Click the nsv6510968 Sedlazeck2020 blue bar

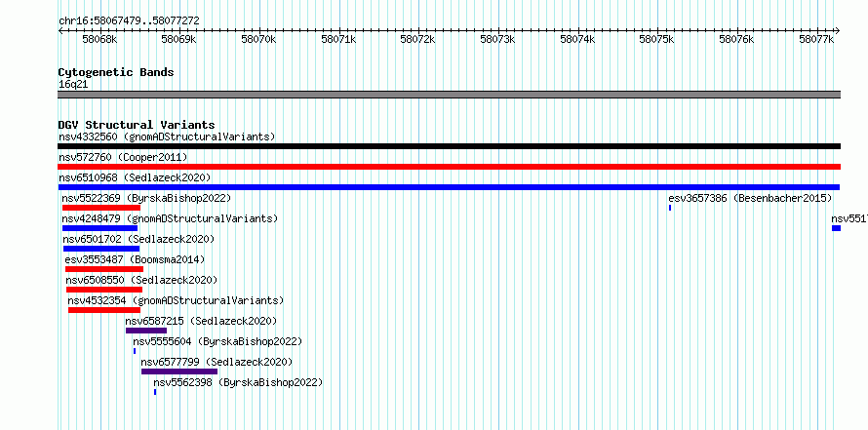coord(449,187)
